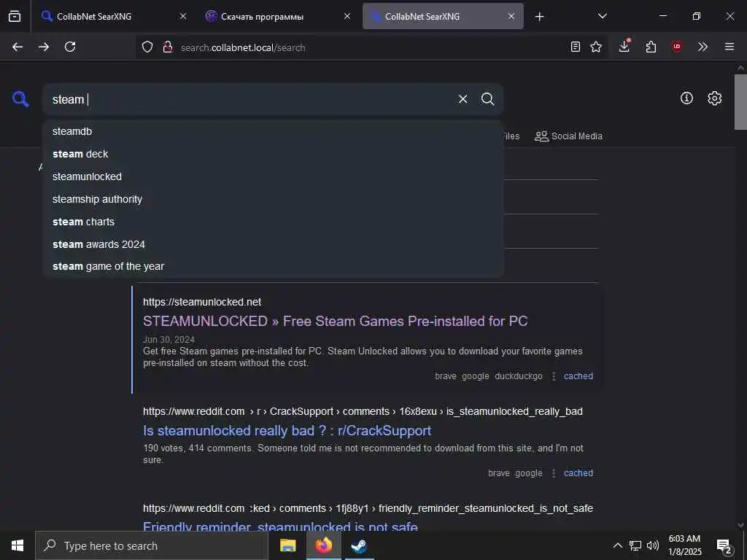
Task: Open tracking protection shield icon
Action: click(147, 47)
